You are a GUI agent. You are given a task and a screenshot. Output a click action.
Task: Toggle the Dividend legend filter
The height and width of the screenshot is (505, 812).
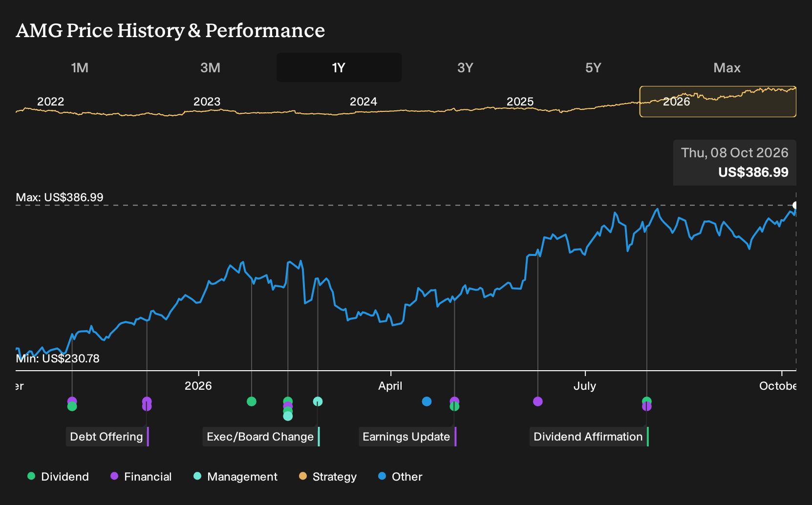pos(58,477)
